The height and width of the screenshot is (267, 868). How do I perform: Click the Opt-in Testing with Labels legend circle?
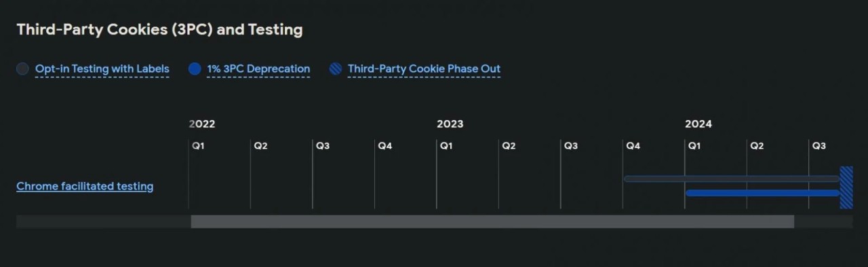[22, 69]
